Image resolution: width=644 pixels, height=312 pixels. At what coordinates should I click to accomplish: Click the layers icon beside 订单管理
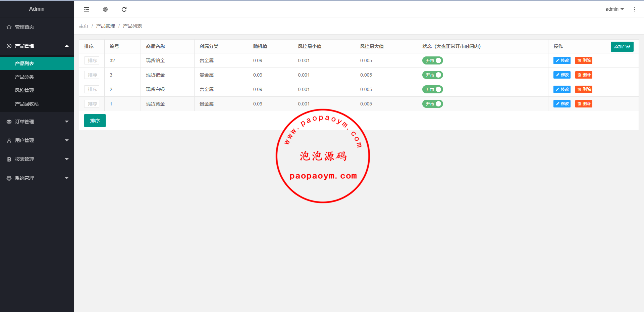click(x=9, y=122)
